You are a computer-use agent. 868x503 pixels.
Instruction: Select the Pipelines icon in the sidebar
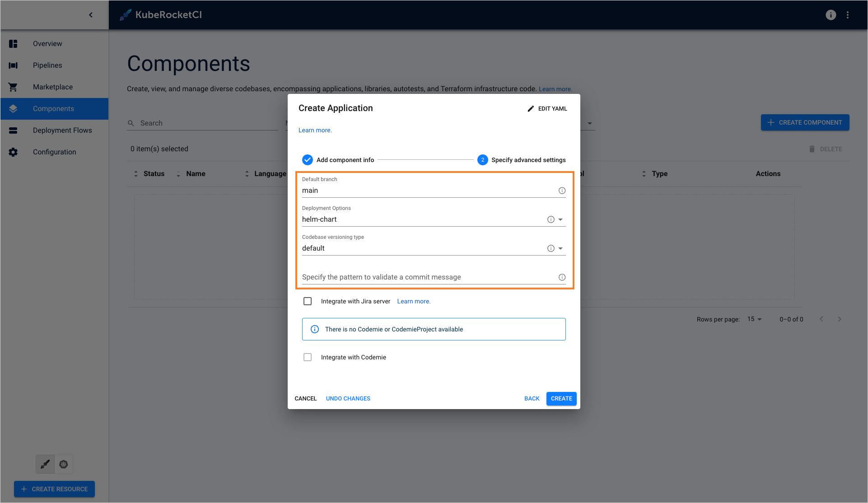pos(13,65)
